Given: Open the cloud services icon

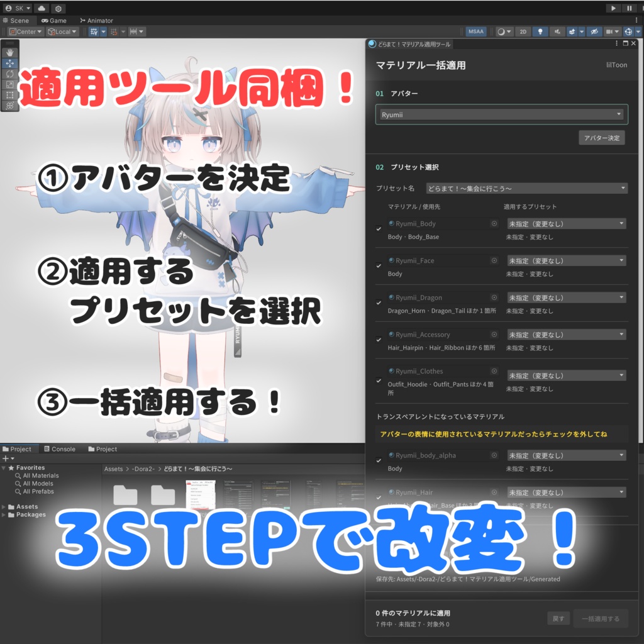Looking at the screenshot, I should pos(42,8).
